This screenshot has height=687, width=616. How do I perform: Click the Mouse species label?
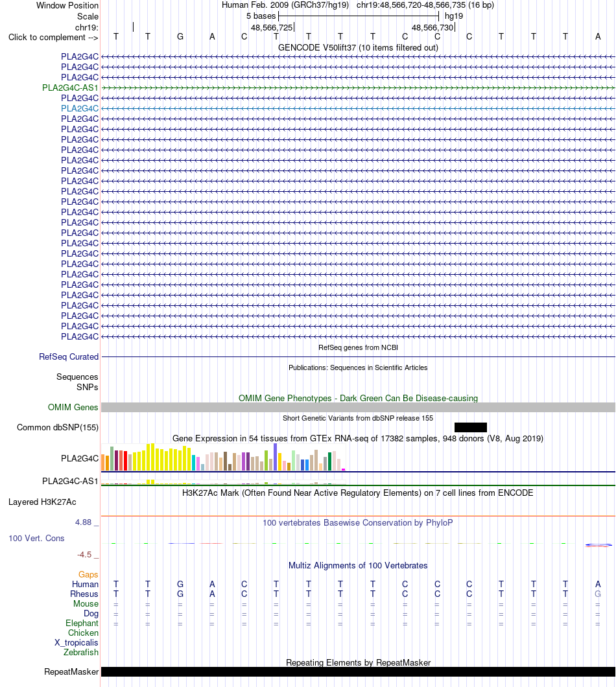tap(86, 604)
